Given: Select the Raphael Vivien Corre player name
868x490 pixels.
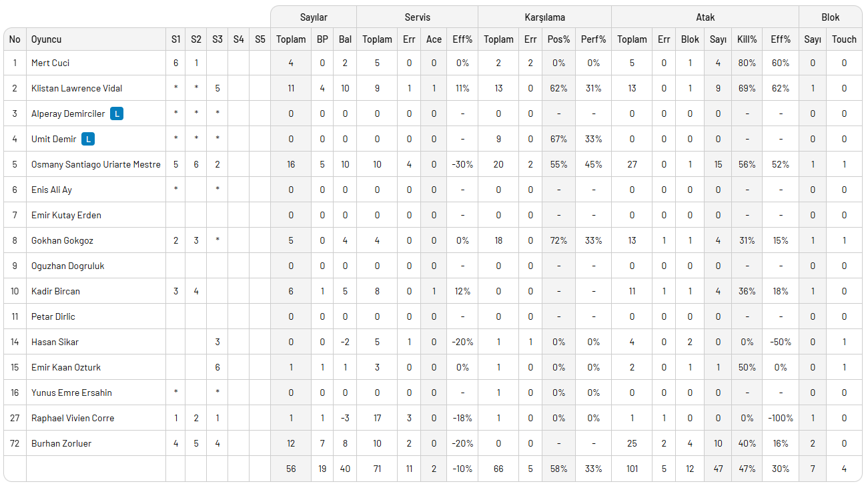Looking at the screenshot, I should pyautogui.click(x=73, y=418).
